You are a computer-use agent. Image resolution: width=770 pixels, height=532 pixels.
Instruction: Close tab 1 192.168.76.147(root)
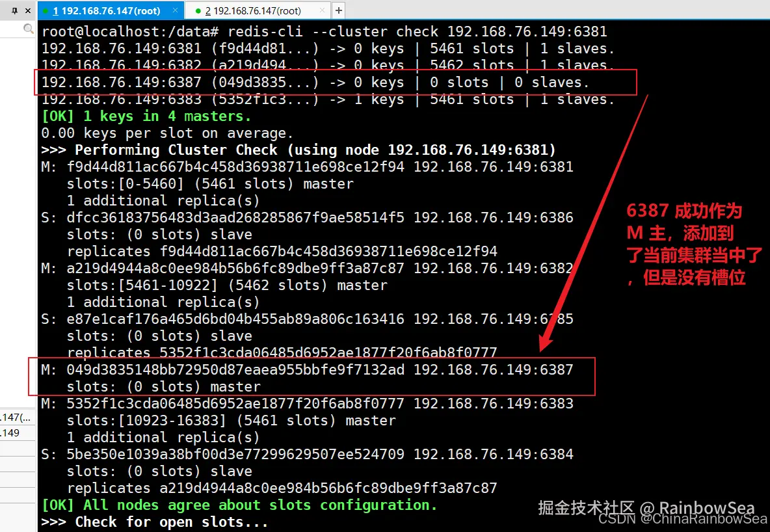click(x=175, y=10)
